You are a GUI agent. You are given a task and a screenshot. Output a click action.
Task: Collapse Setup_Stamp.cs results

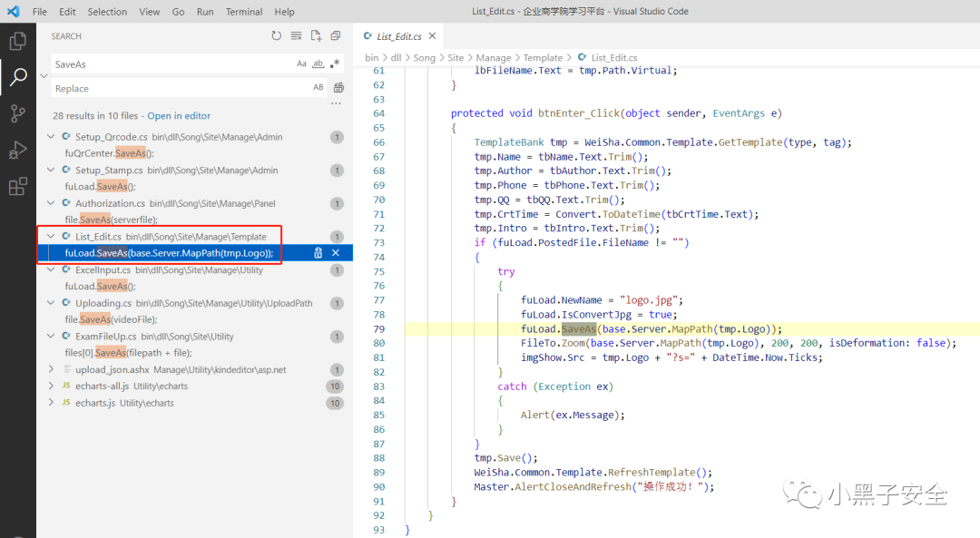pos(51,170)
